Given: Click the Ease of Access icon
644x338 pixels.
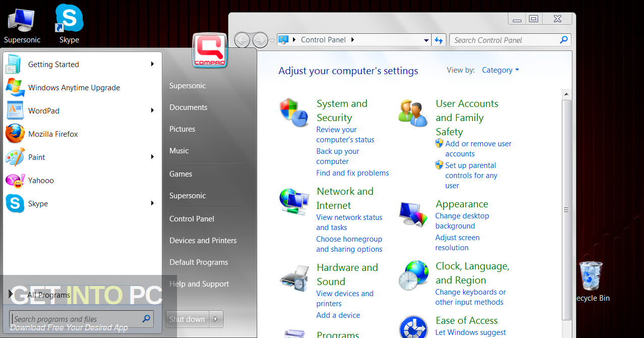Looking at the screenshot, I should 414,327.
